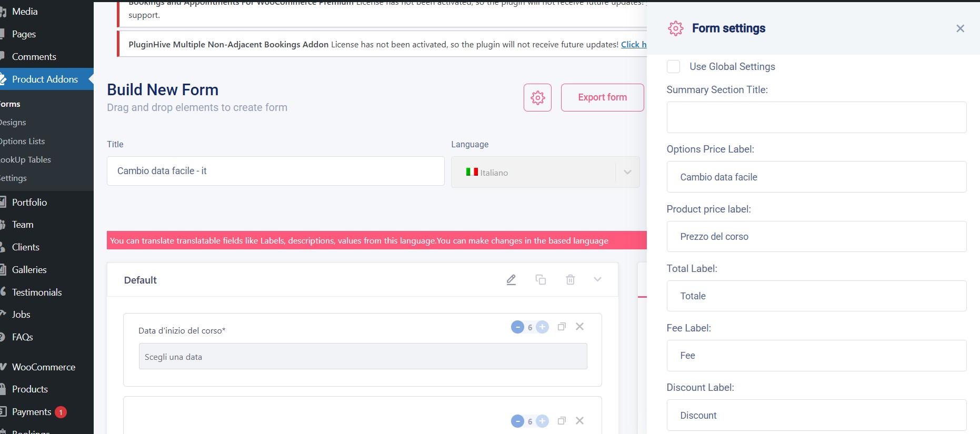This screenshot has width=980, height=434.
Task: Open form settings gear button
Action: 537,97
